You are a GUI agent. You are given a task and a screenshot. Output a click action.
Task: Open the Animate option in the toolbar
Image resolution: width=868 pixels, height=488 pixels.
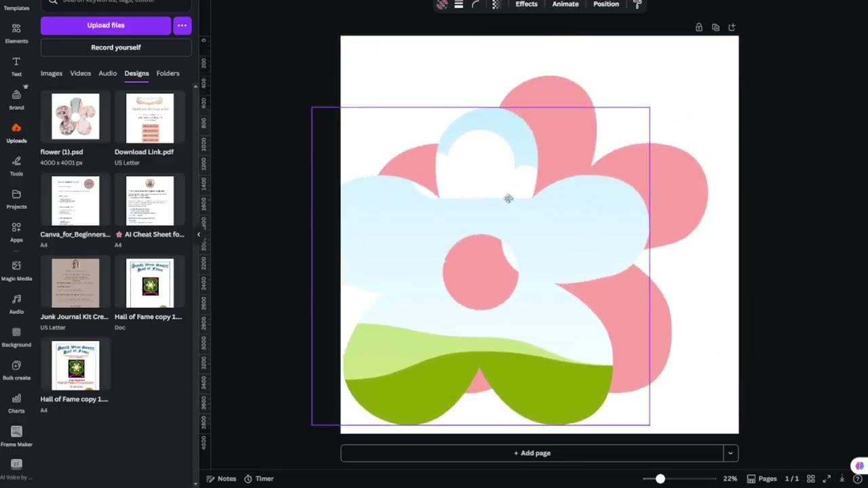[565, 4]
